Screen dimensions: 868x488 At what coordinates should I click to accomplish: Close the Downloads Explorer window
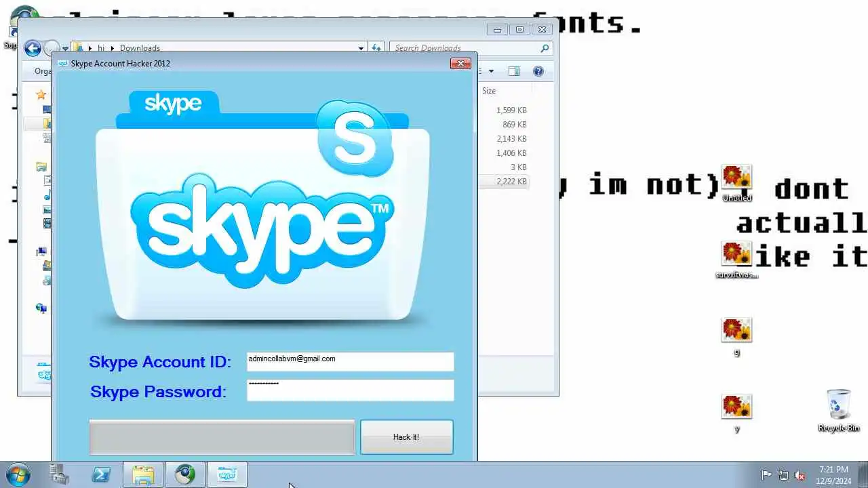point(542,30)
